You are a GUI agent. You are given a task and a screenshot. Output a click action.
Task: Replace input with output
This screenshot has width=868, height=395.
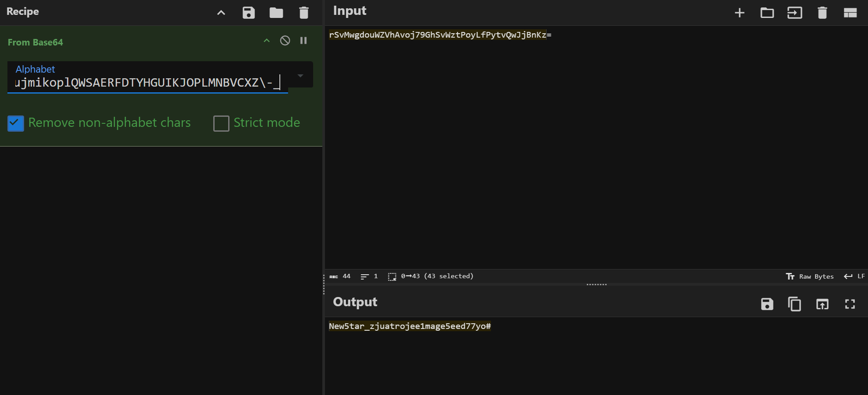[x=822, y=304]
